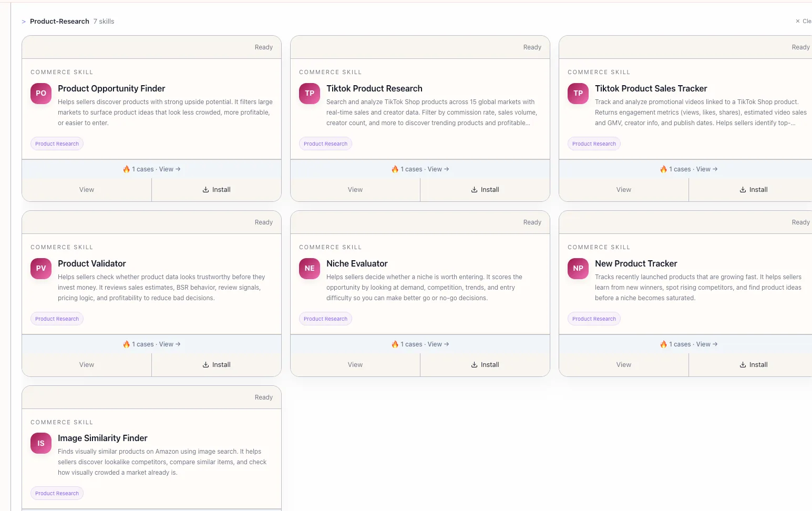Viewport: 812px width, 511px height.
Task: Open View button for Tiktok Product Research
Action: pyautogui.click(x=355, y=190)
